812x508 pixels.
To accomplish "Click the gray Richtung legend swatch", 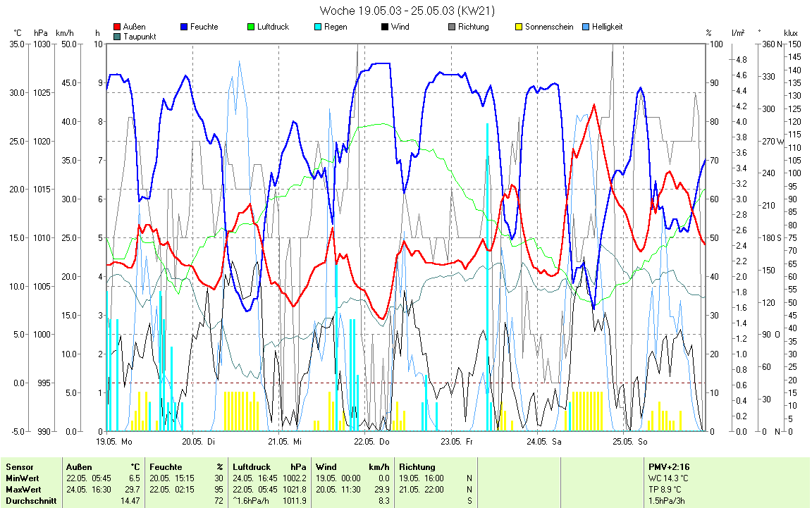I will (x=452, y=27).
